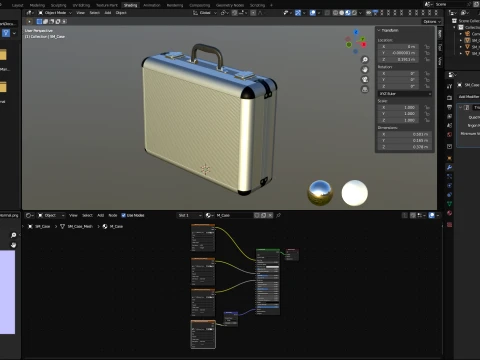This screenshot has height=360, width=480.
Task: Open node editor Object shader type dropdown
Action: (x=51, y=215)
